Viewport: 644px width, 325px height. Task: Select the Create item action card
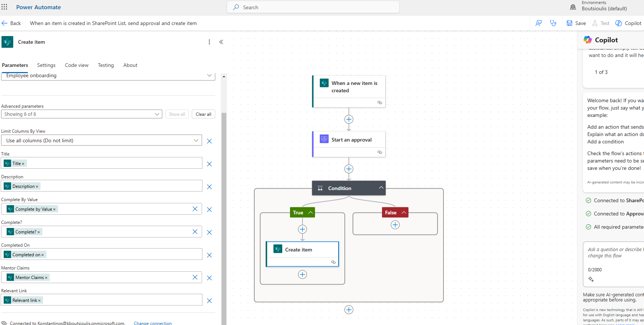coord(302,254)
